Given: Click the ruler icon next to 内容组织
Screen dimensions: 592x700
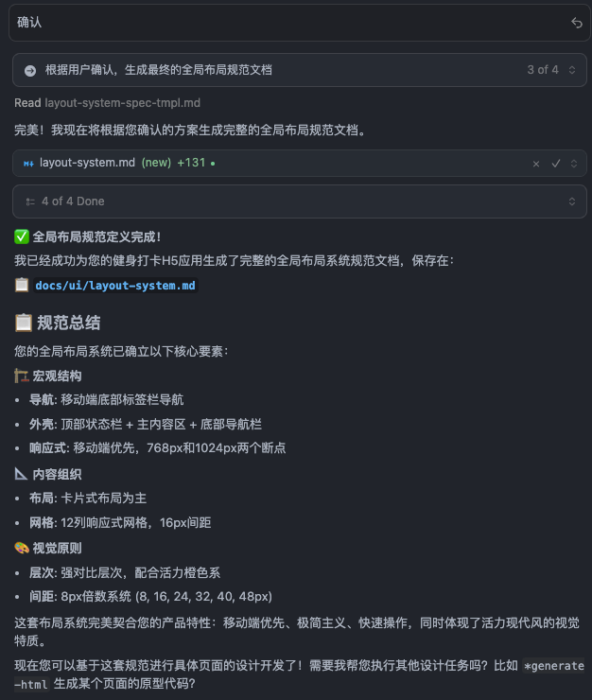Looking at the screenshot, I should coord(21,474).
